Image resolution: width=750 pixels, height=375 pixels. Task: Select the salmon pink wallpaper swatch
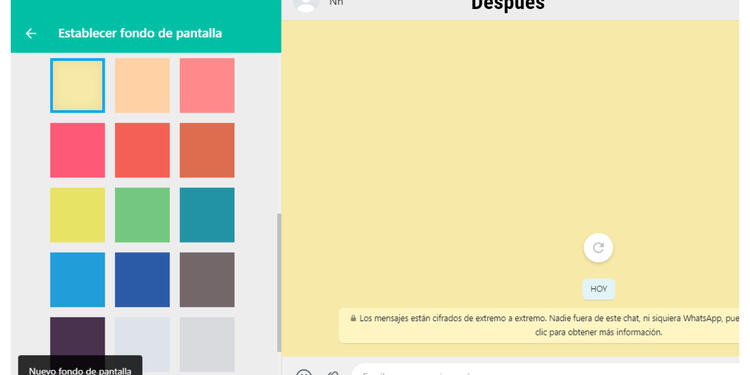[207, 86]
